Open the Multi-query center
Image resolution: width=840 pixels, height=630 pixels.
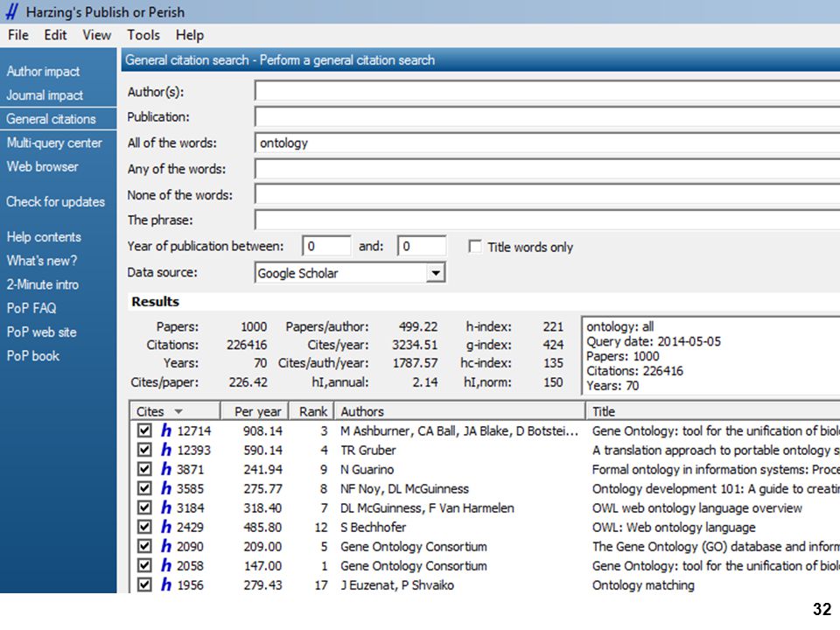click(x=54, y=143)
